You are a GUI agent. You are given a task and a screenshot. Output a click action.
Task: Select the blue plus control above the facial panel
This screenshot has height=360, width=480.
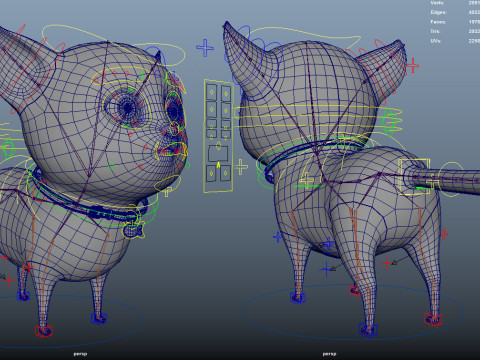tap(205, 48)
